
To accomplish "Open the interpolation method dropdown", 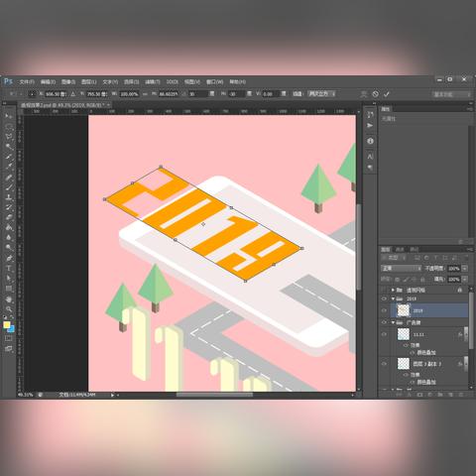I will pos(322,94).
